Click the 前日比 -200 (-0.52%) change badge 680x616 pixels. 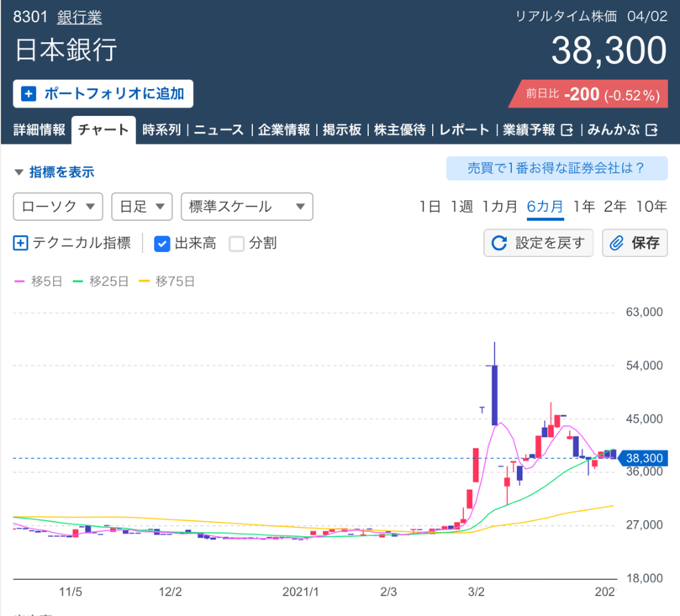pos(588,94)
